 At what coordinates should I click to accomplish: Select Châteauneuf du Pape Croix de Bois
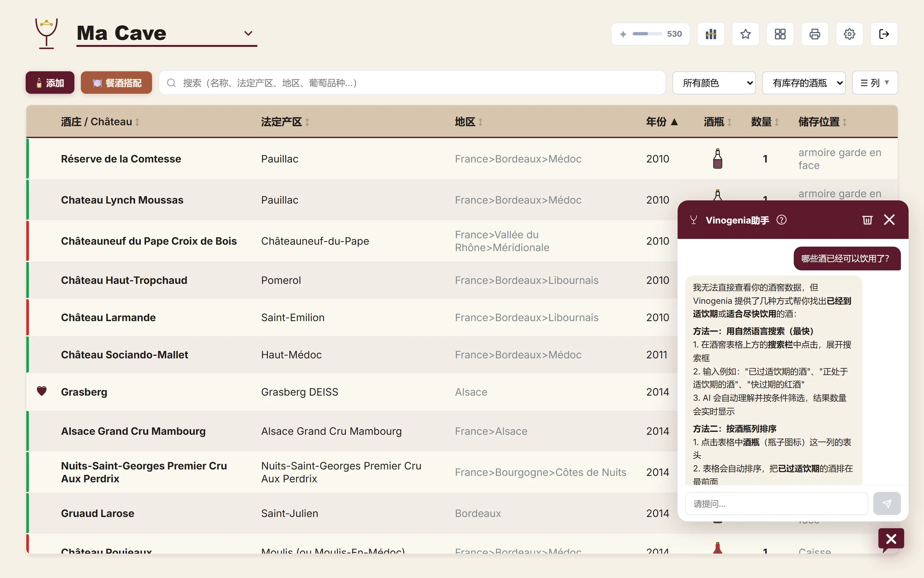149,241
